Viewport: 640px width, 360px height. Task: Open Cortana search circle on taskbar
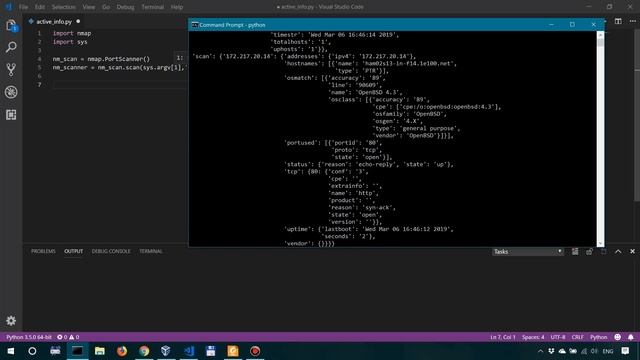coord(32,351)
